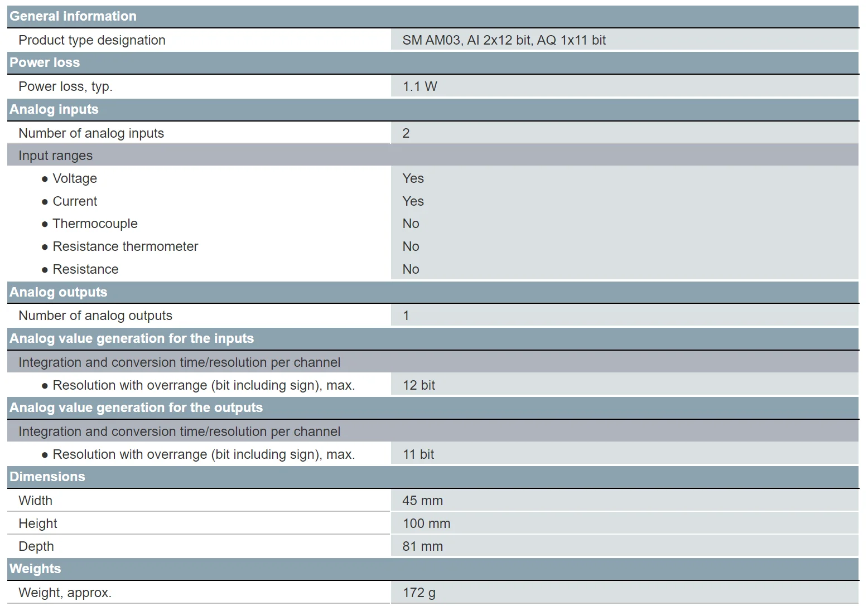Click the Weight, approx. label
This screenshot has height=606, width=868.
[65, 593]
